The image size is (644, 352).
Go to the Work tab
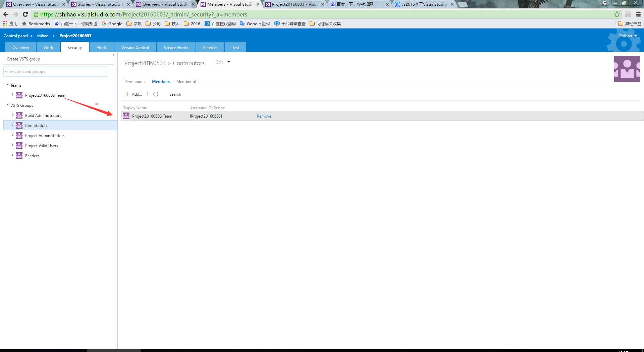tap(48, 47)
